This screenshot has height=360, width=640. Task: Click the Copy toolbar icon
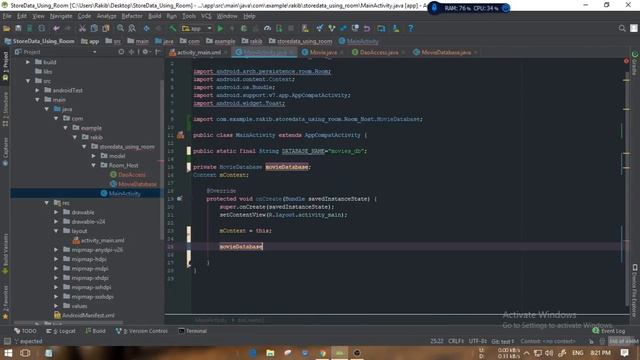(94, 28)
